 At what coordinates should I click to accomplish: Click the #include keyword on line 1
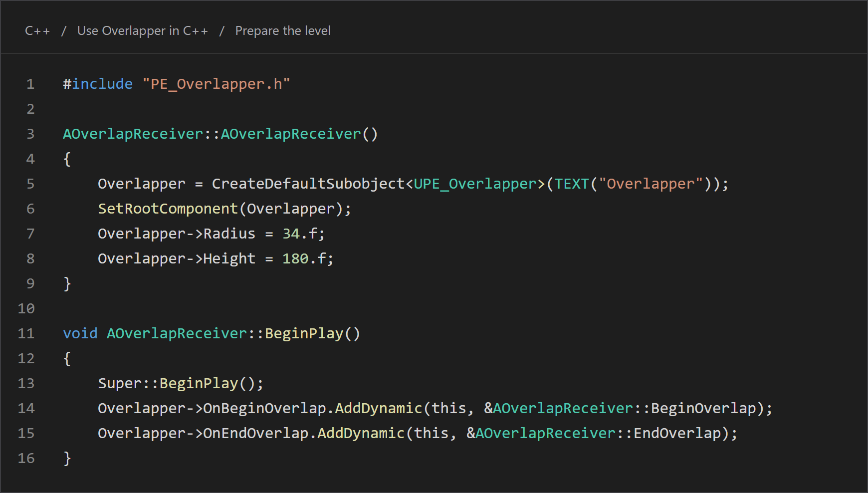[x=98, y=84]
